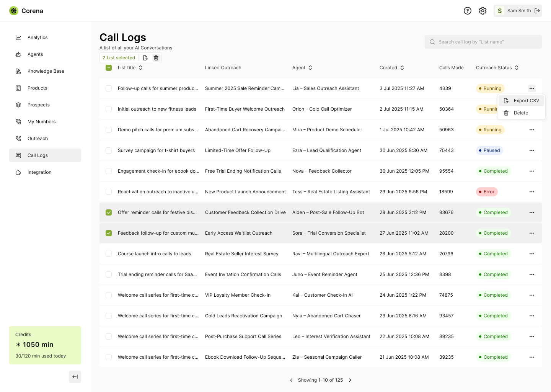Viewport: 551px width, 392px height.
Task: Export selected lists using toolbar export icon
Action: click(145, 58)
